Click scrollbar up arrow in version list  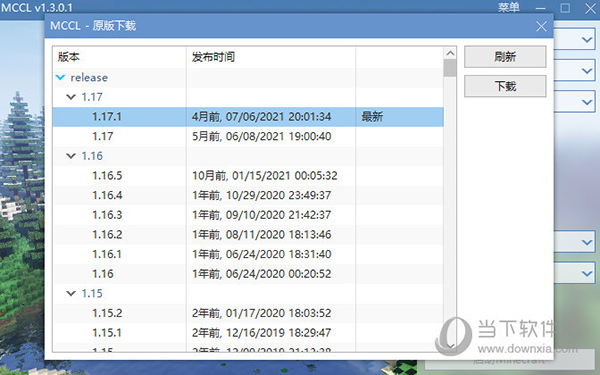point(450,53)
